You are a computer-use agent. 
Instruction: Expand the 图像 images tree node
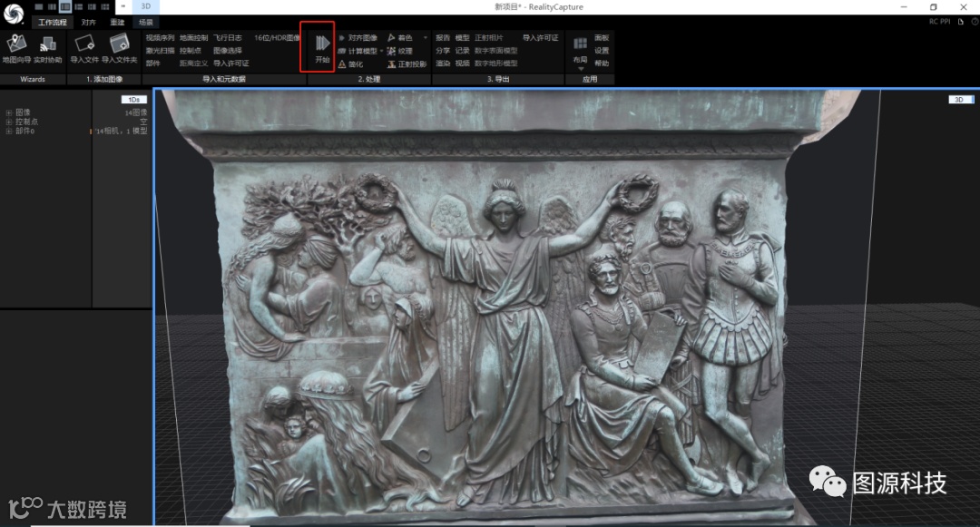pos(9,113)
